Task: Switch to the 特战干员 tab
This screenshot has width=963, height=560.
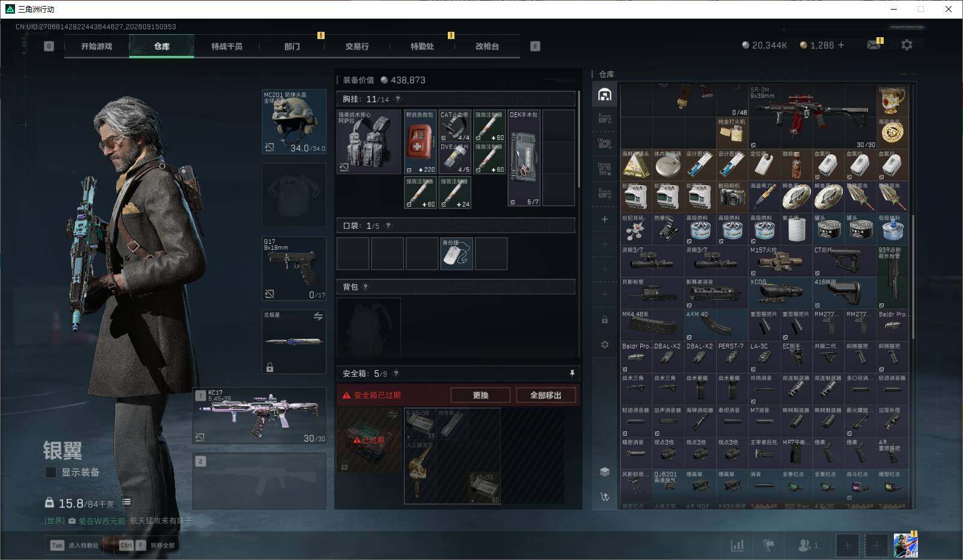Action: [227, 46]
